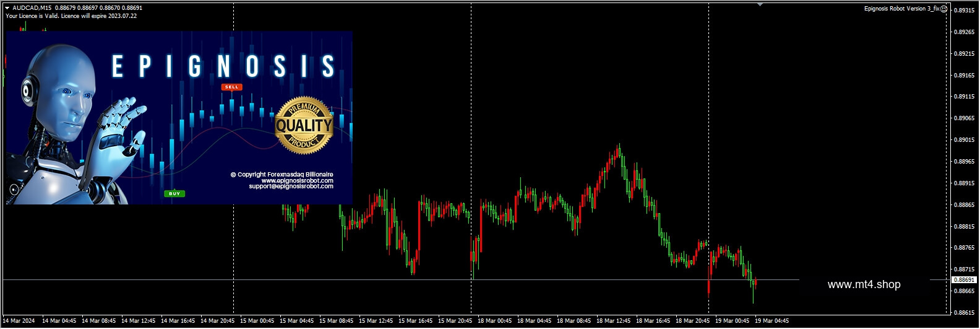Click the '19 Mar 00:45' time axis label

pos(733,321)
